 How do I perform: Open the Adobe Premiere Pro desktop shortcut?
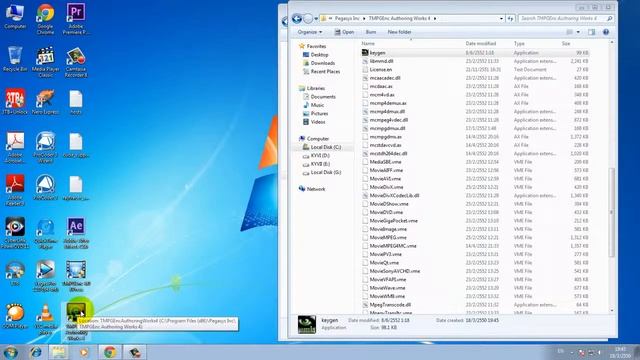pyautogui.click(x=76, y=18)
